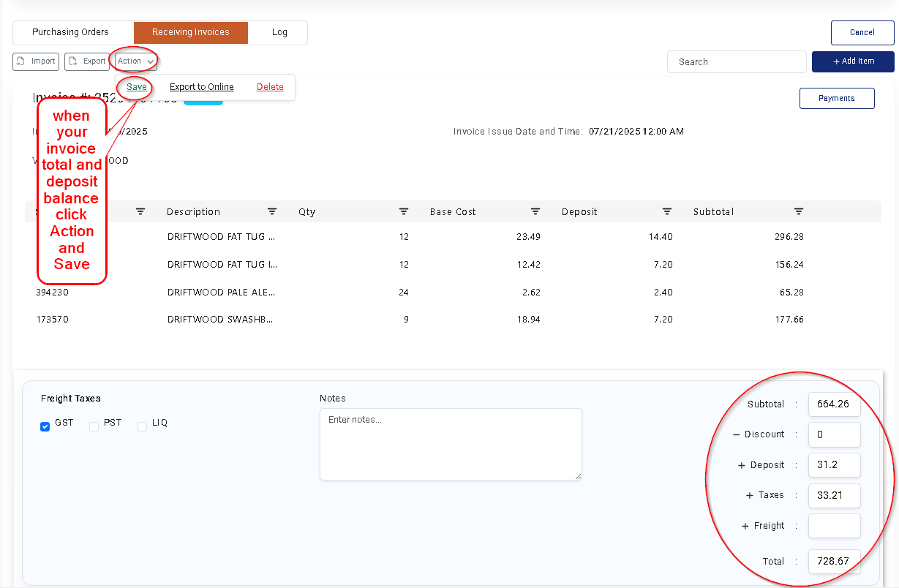The image size is (899, 588).
Task: Click subtotal cell 156.24
Action: [789, 265]
